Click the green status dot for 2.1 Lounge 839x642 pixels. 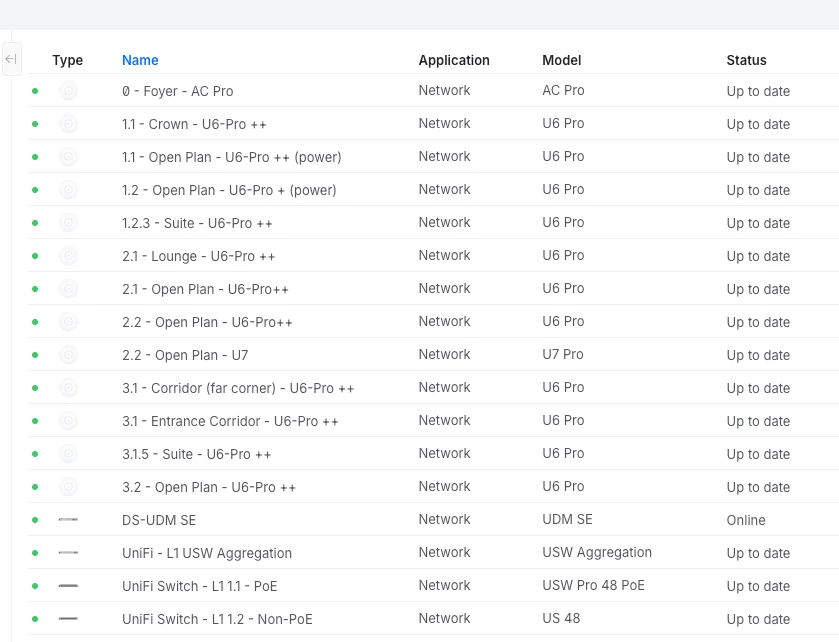(35, 256)
